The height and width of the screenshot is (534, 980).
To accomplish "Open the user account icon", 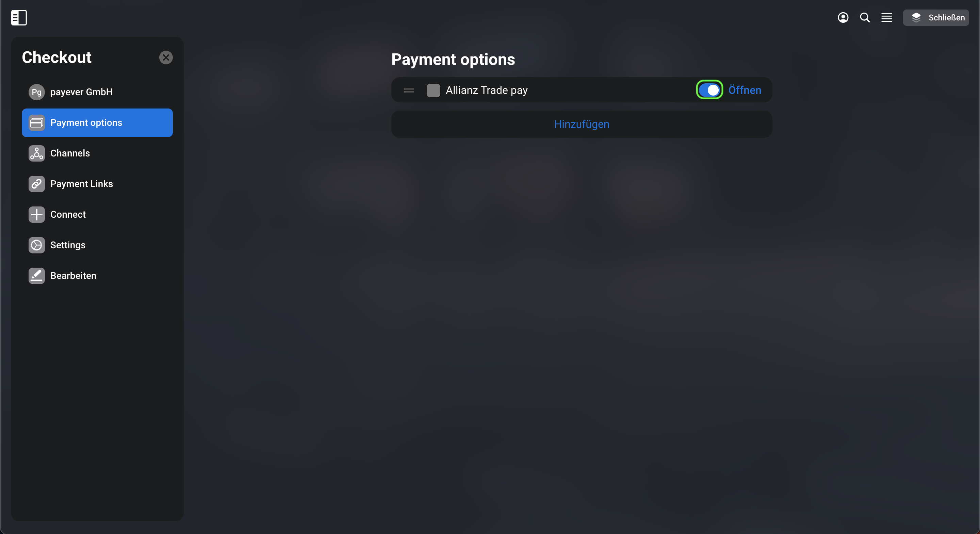I will click(843, 17).
